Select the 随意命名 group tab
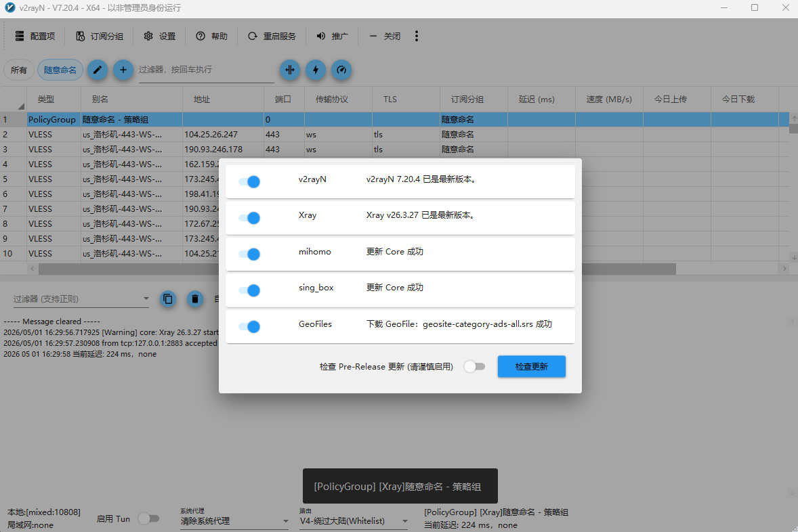798x532 pixels. tap(60, 70)
